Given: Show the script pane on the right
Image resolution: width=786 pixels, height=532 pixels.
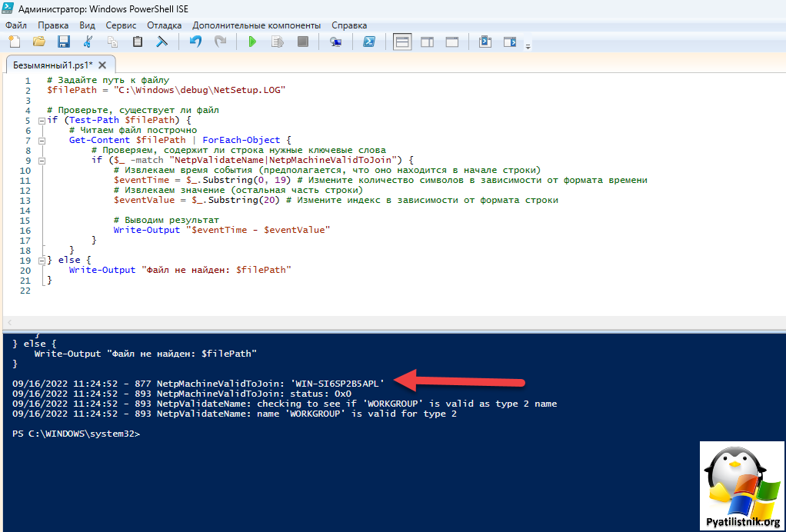Looking at the screenshot, I should (x=427, y=42).
